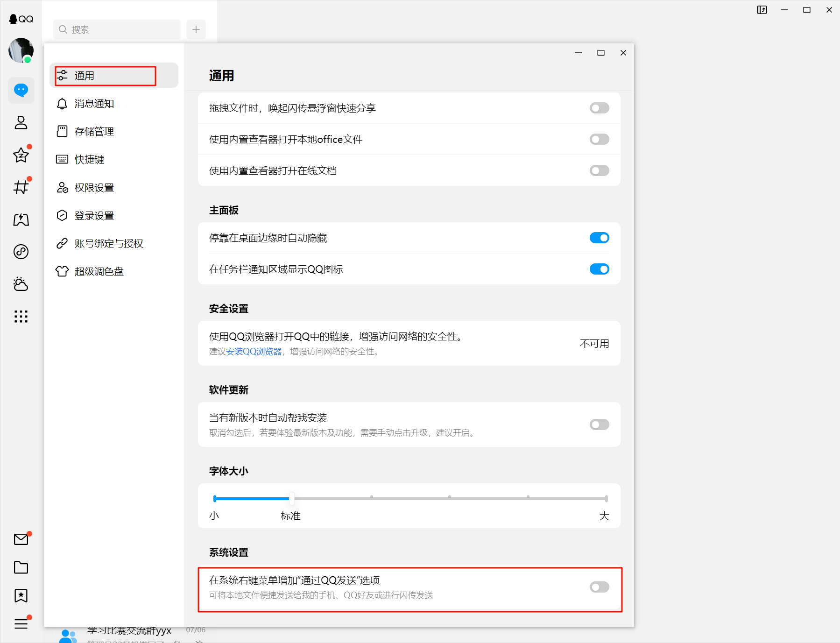
Task: Open the mail envelope icon
Action: (x=21, y=539)
